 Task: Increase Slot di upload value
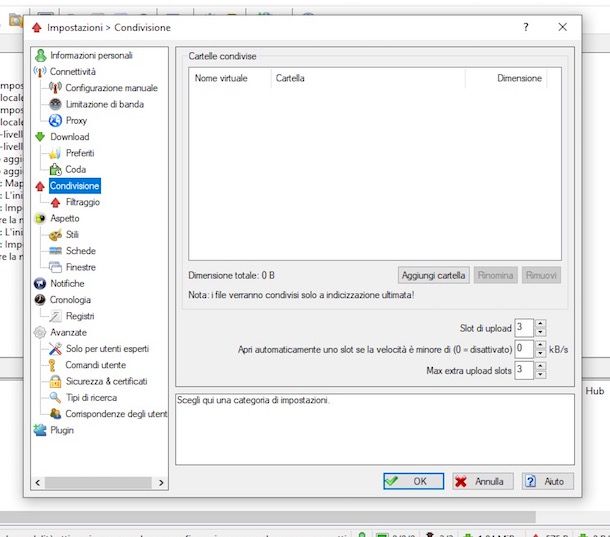pos(541,323)
